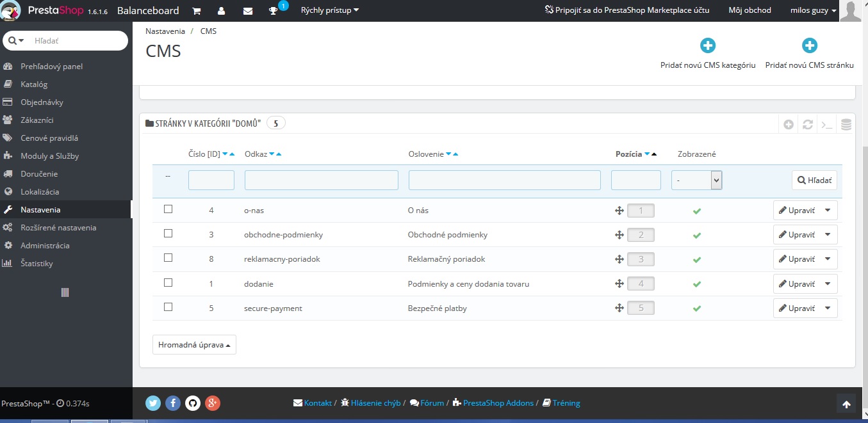The height and width of the screenshot is (423, 868).
Task: Tick the checkbox for secure-payment row
Action: click(x=168, y=307)
